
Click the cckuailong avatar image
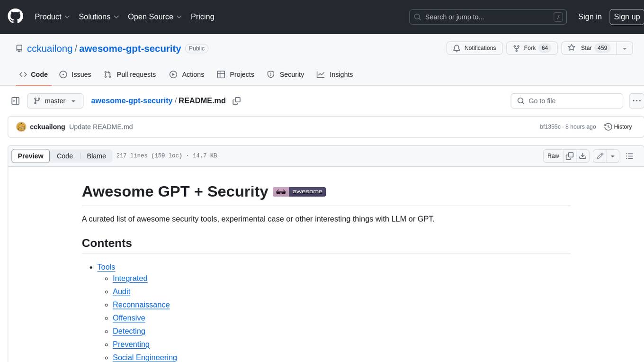pos(21,127)
